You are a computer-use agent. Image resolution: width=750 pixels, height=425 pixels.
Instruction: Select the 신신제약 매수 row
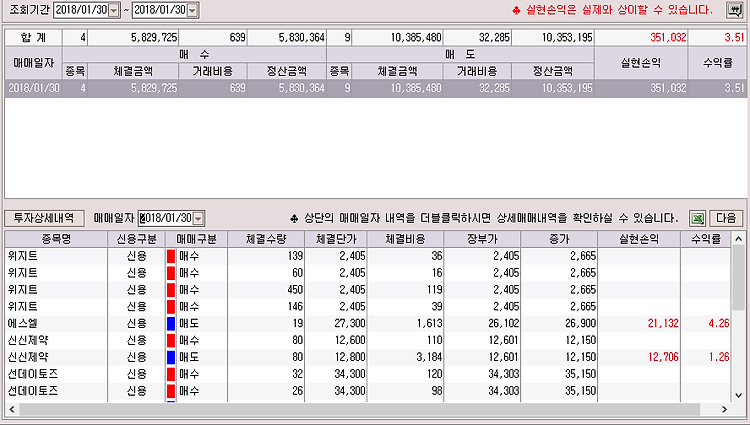[368, 340]
